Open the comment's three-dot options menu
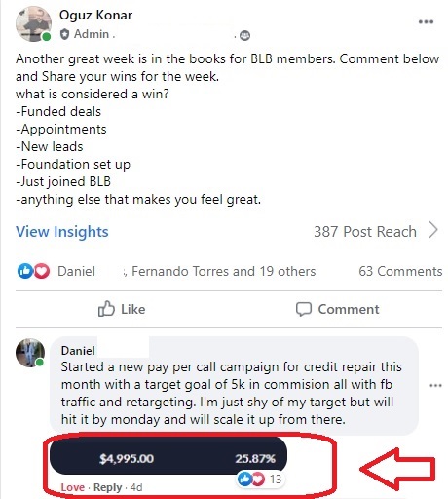 click(435, 386)
